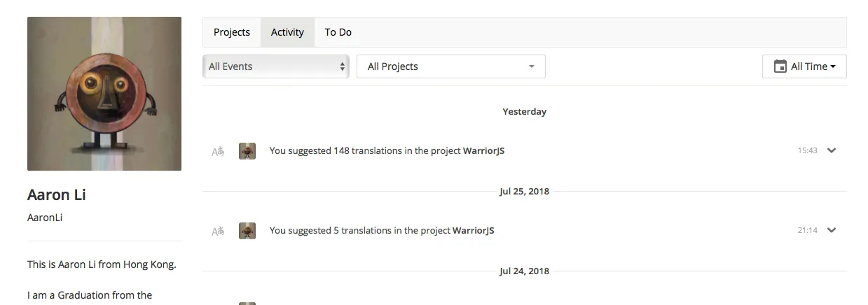Expand the 15:43 activity entry chevron
868x305 pixels.
point(832,150)
